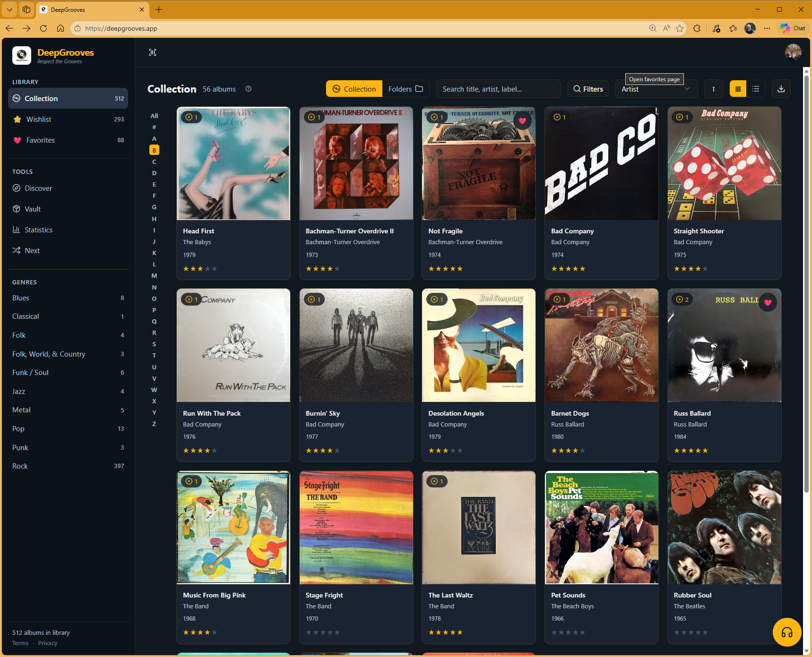Click the browser zoom magnifier icon
Screen dimensions: 812x657
(x=653, y=28)
